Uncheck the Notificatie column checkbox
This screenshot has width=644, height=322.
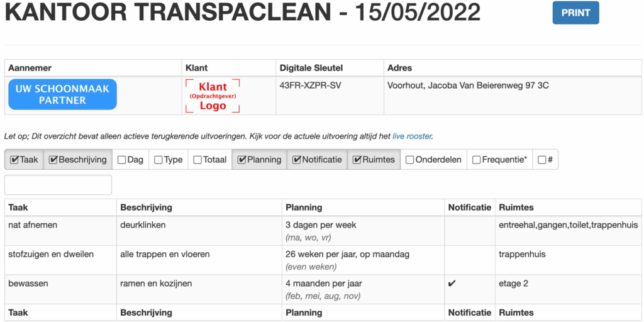297,160
